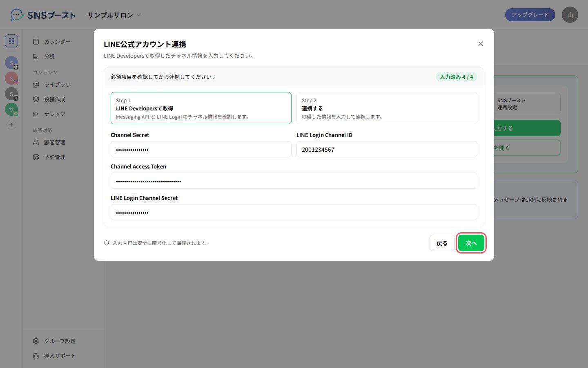Image resolution: width=588 pixels, height=368 pixels.
Task: Select the X account avatar
Action: [x=11, y=94]
